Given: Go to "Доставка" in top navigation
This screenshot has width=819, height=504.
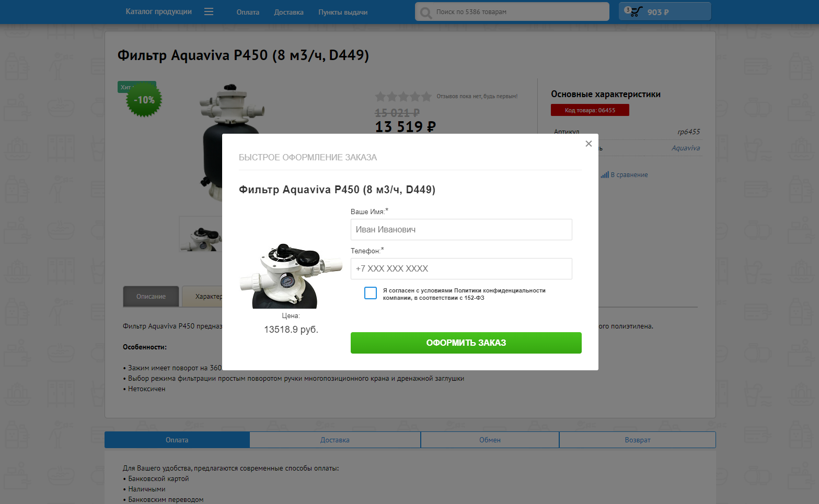Looking at the screenshot, I should tap(289, 12).
